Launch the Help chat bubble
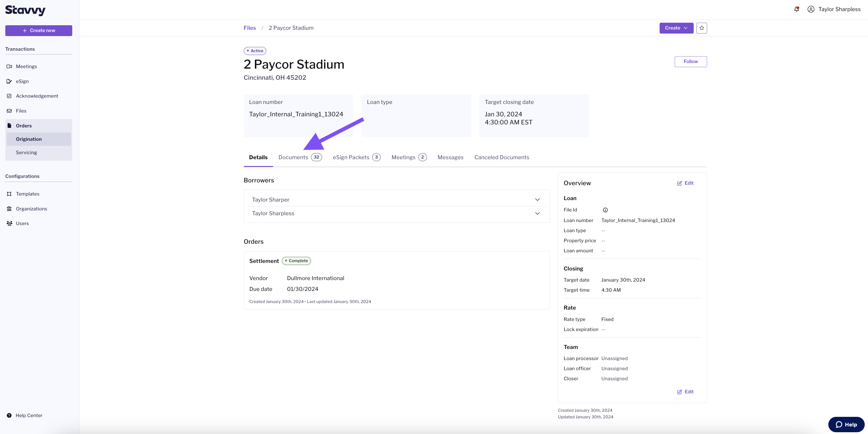The height and width of the screenshot is (434, 868). [846, 424]
